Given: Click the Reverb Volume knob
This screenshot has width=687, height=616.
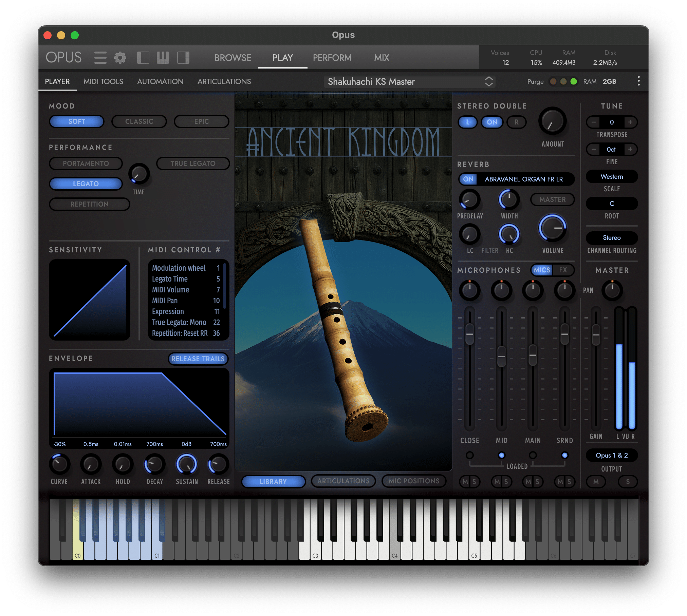Looking at the screenshot, I should (x=552, y=228).
